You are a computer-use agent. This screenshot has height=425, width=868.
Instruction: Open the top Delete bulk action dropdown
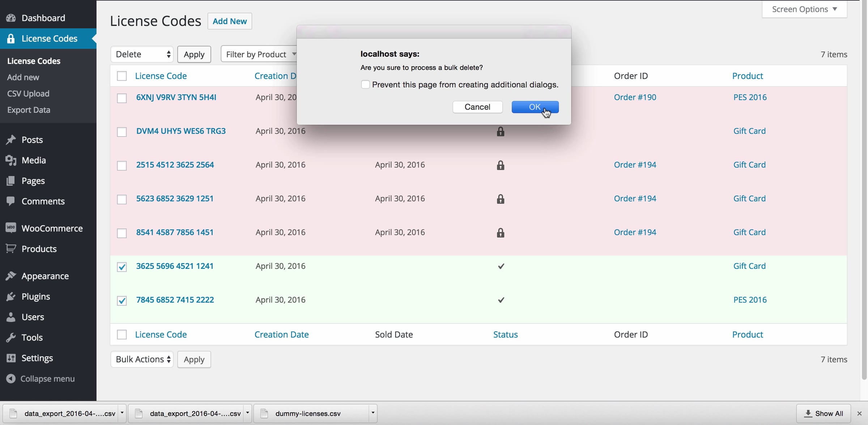[x=142, y=54]
